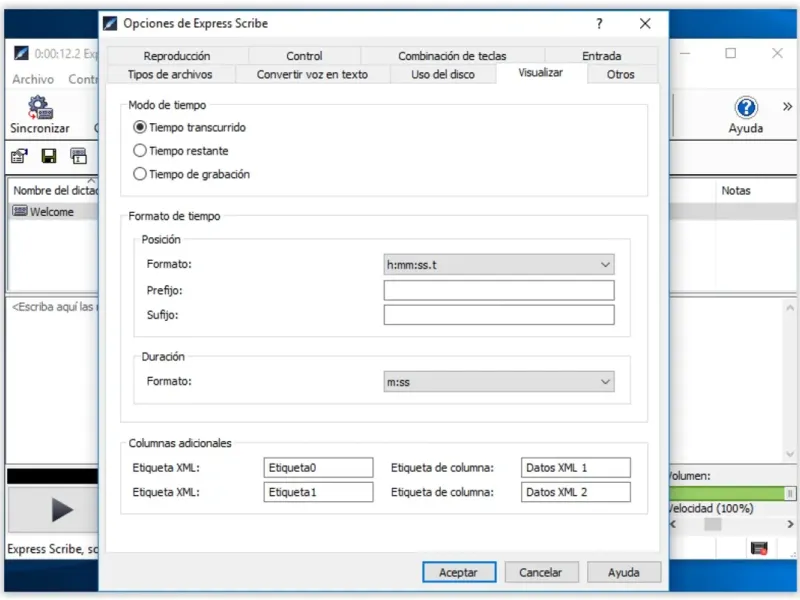This screenshot has width=800, height=600.
Task: Click the dialog question mark help button
Action: 599,23
